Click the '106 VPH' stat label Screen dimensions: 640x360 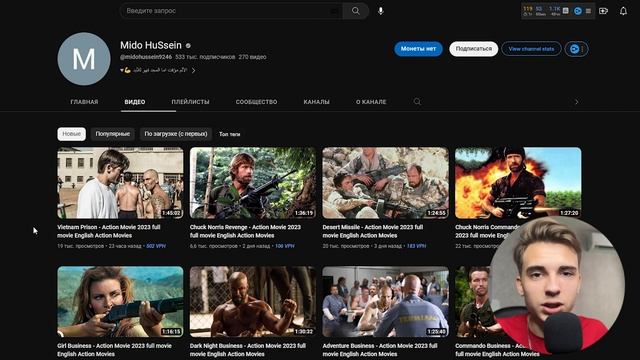tap(285, 246)
